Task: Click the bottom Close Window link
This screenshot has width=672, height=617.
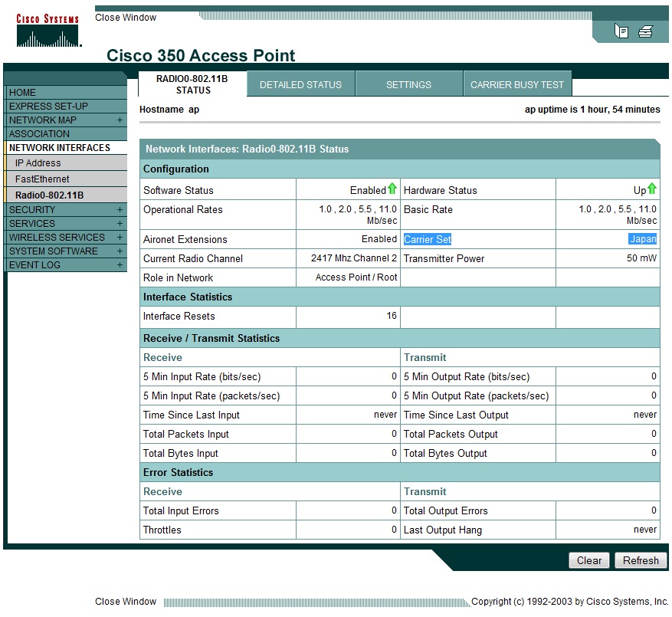Action: [126, 602]
